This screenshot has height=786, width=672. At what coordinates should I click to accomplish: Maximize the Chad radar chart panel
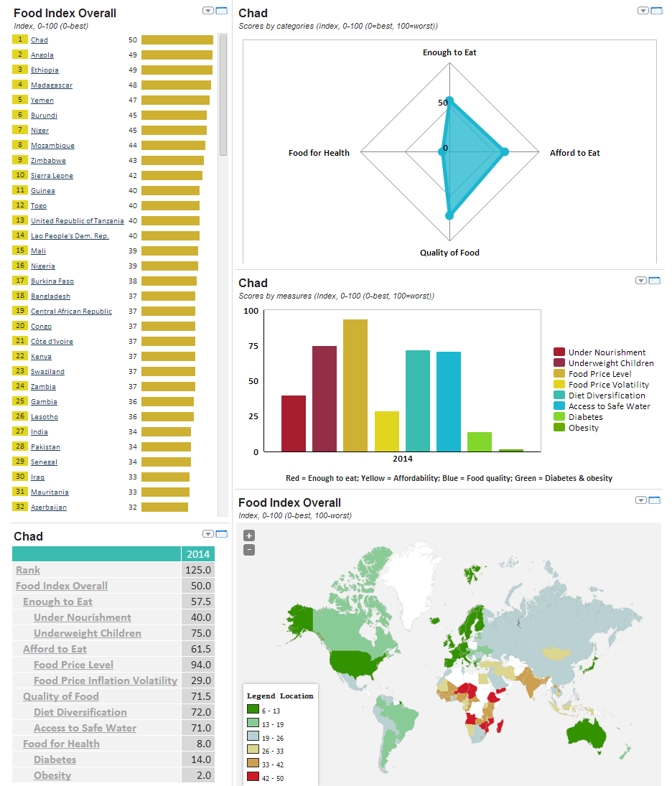(654, 11)
